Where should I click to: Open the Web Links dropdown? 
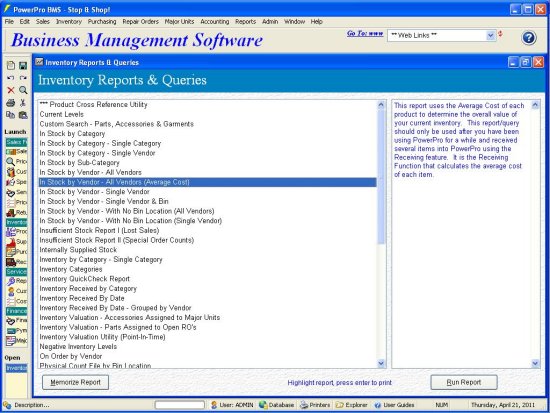490,35
